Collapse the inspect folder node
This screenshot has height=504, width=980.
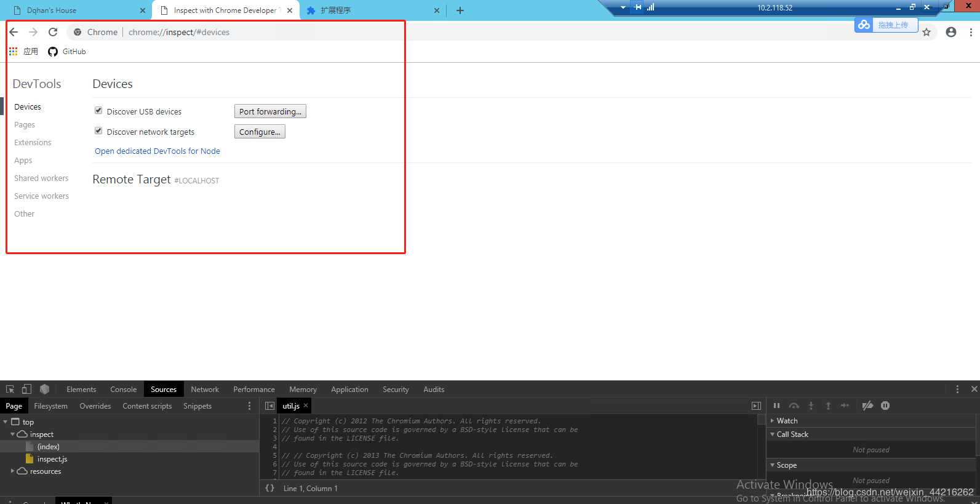pyautogui.click(x=12, y=434)
